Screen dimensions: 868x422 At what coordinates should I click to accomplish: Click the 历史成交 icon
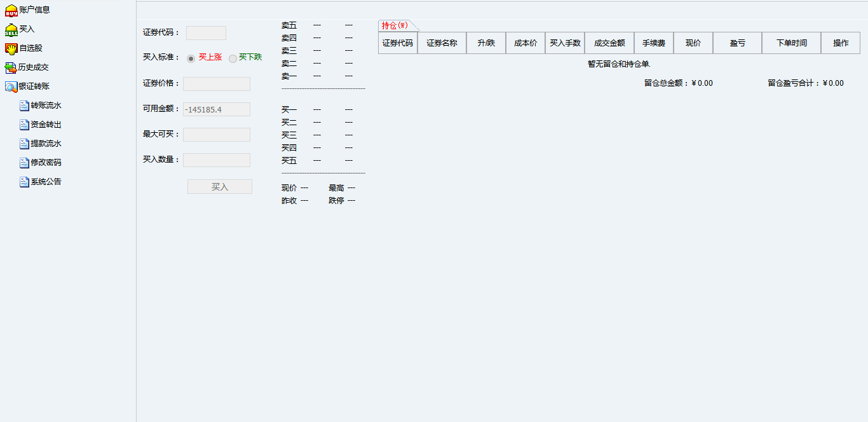[x=11, y=67]
